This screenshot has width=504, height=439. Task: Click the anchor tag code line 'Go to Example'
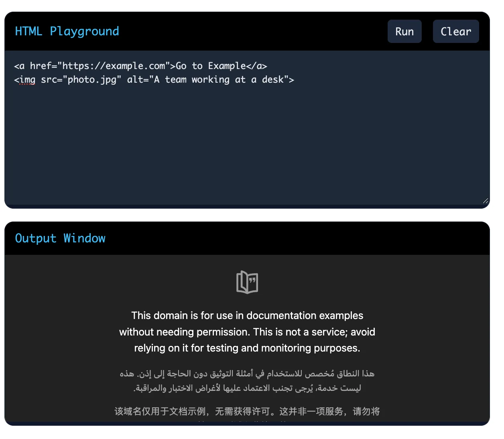141,66
